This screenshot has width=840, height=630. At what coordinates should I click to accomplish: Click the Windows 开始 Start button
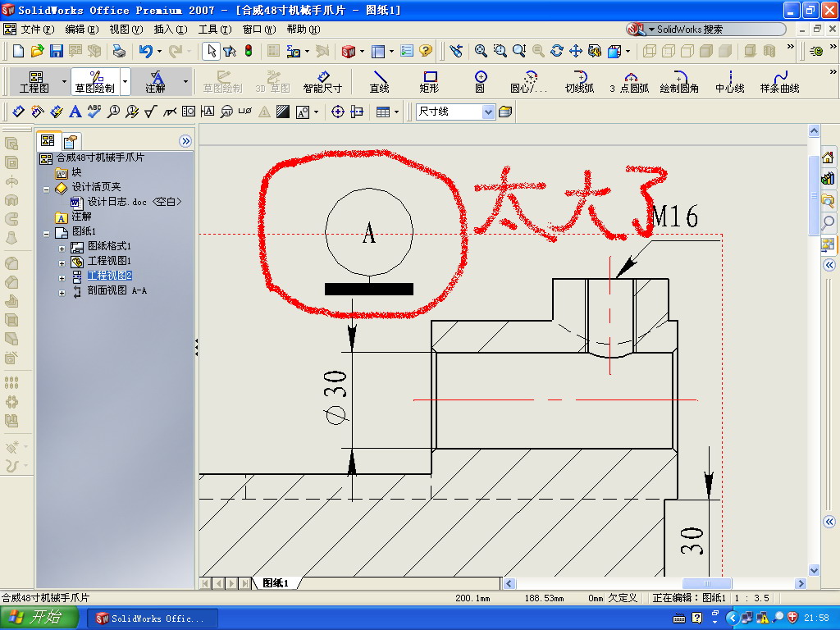(x=39, y=618)
